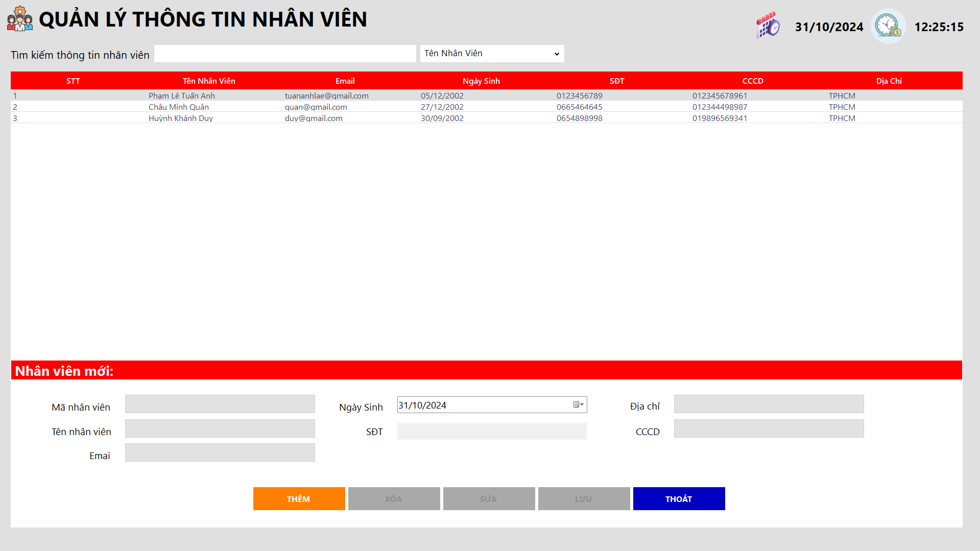Click the Địa chỉ input field
The image size is (980, 551).
[769, 404]
